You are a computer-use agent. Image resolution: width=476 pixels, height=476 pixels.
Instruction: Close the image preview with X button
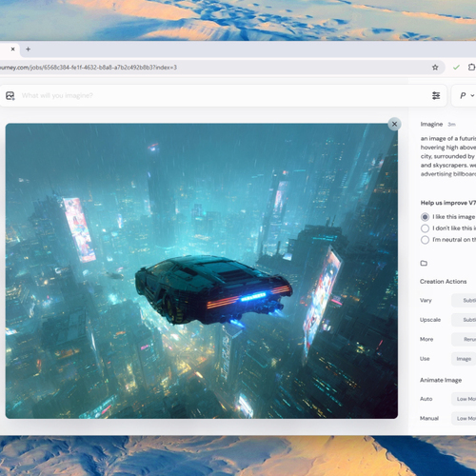pyautogui.click(x=394, y=124)
